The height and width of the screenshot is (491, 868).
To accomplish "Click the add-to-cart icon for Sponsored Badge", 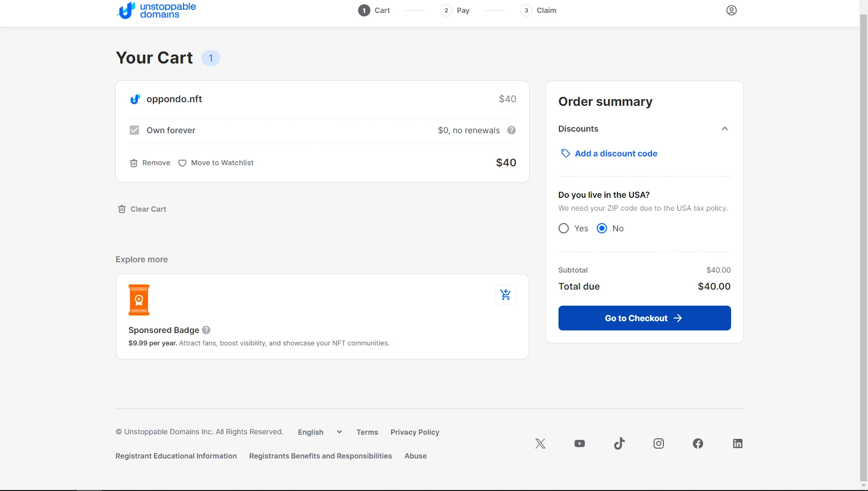I will tap(505, 295).
